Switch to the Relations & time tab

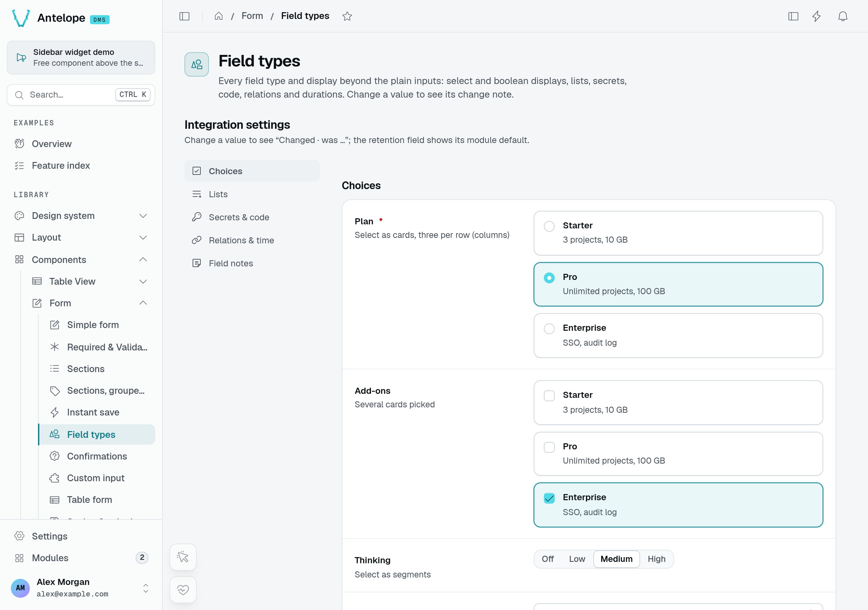(252, 240)
